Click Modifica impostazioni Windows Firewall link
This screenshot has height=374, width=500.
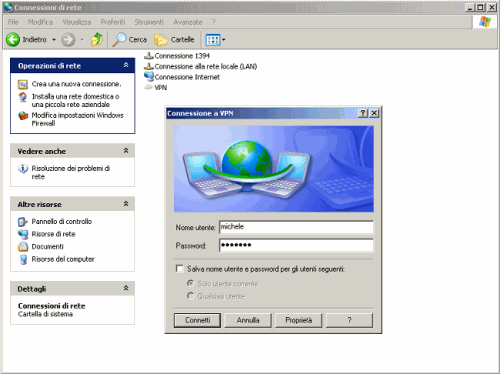[x=77, y=119]
